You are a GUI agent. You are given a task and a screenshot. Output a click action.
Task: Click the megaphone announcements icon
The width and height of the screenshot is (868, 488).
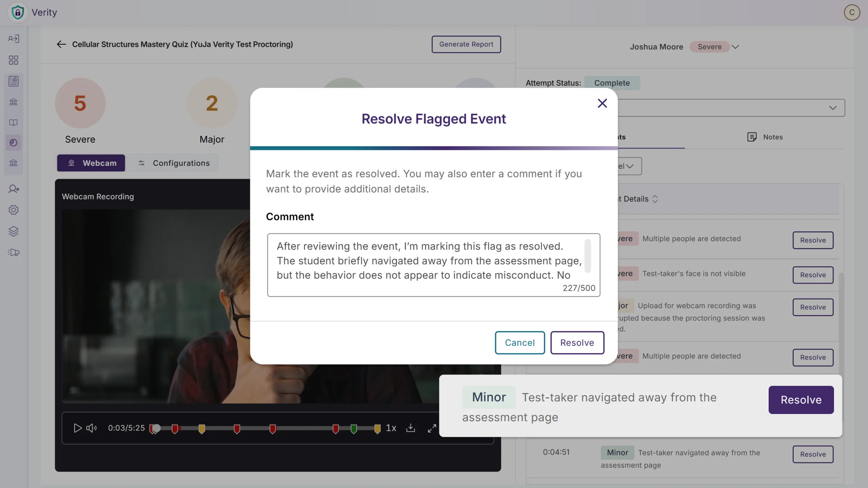[x=14, y=252]
